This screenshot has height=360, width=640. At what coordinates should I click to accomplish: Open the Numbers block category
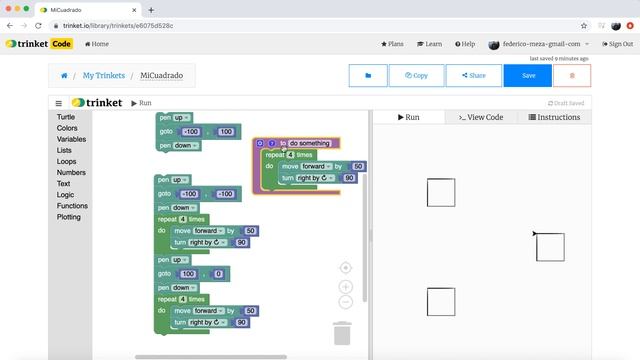(71, 173)
